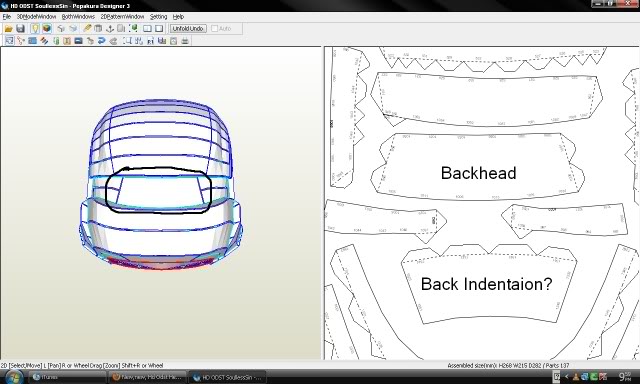The height and width of the screenshot is (384, 640).
Task: Expand the Setting menu
Action: point(158,17)
